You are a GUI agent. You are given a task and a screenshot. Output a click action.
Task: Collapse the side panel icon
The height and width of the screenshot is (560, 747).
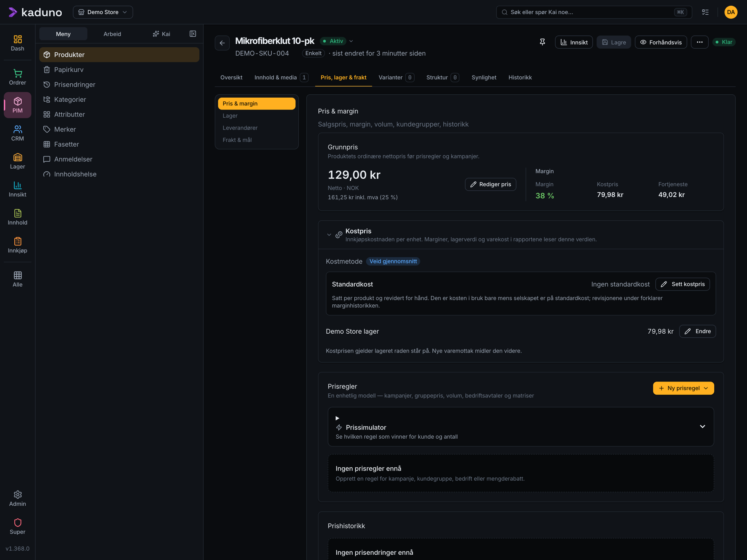click(x=193, y=34)
